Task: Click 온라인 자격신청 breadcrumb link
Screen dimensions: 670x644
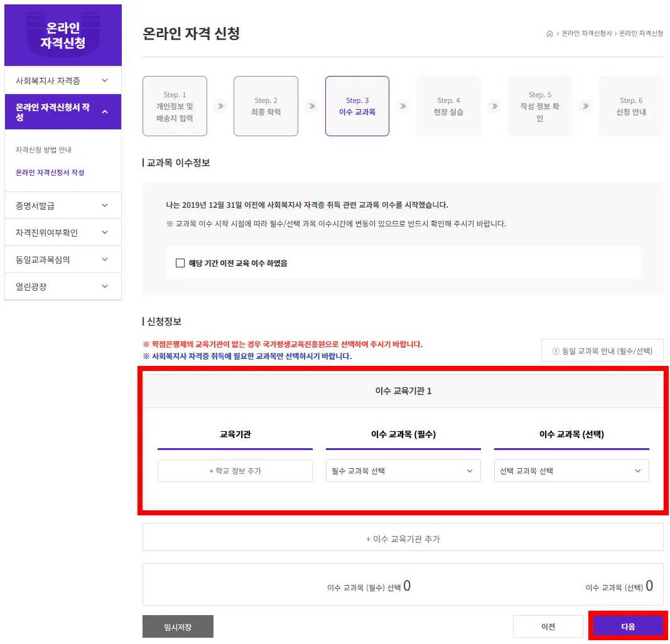Action: pyautogui.click(x=641, y=33)
